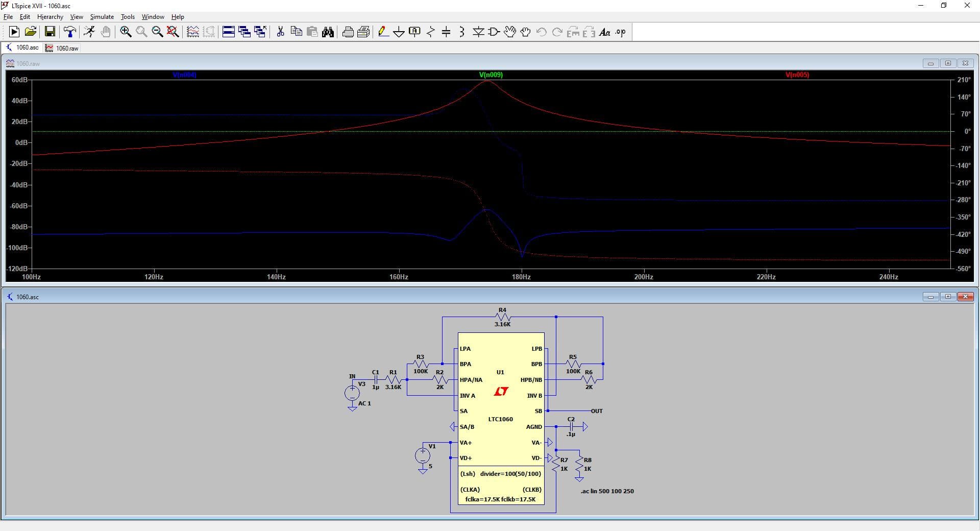Open the Component selector icon
This screenshot has width=980, height=531.
(493, 32)
